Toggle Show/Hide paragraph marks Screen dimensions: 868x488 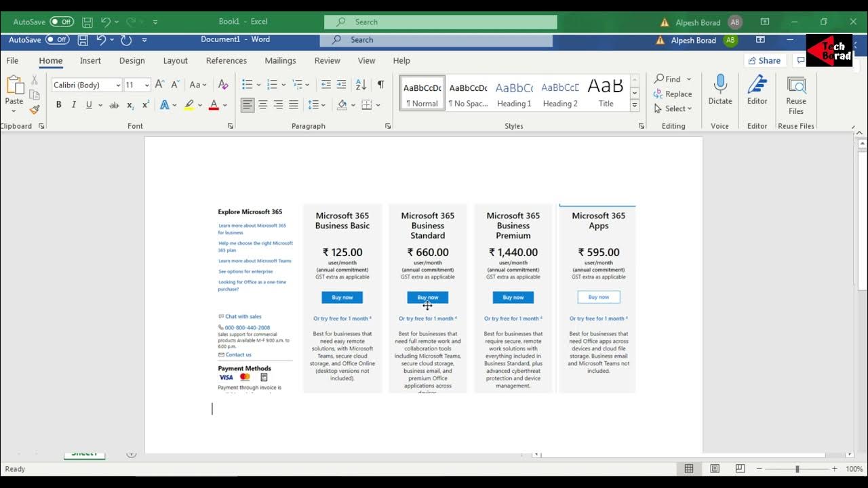[380, 85]
